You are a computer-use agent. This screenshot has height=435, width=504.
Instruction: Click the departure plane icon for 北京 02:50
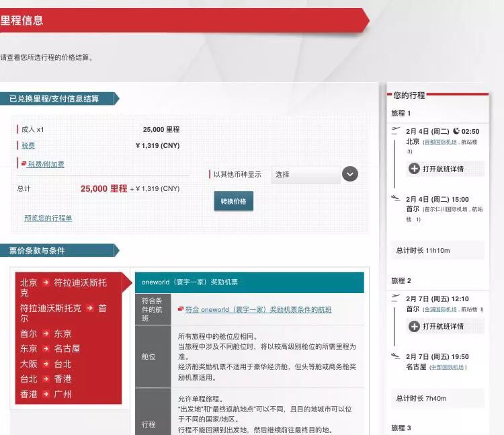[396, 130]
